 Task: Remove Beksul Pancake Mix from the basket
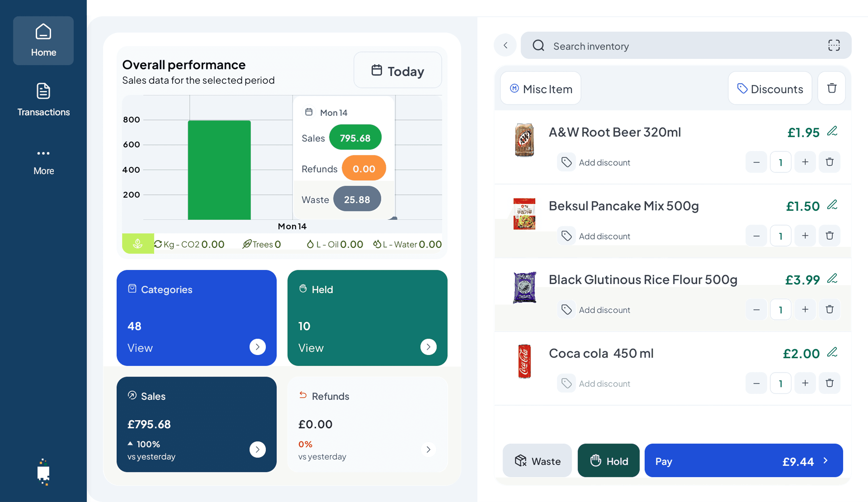pos(829,236)
